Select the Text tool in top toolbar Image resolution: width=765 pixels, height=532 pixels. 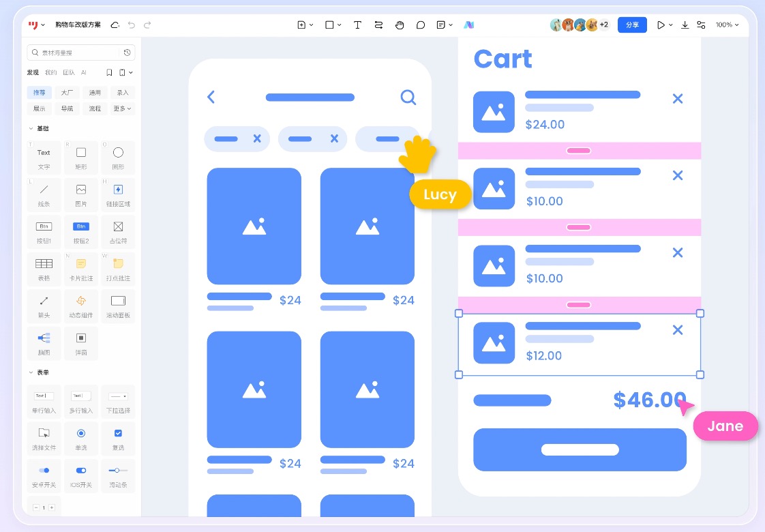point(358,25)
